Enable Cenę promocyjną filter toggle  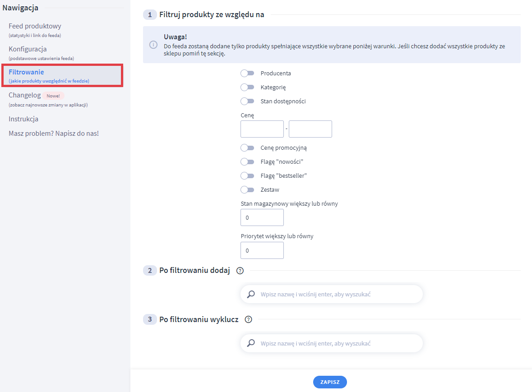coord(247,148)
